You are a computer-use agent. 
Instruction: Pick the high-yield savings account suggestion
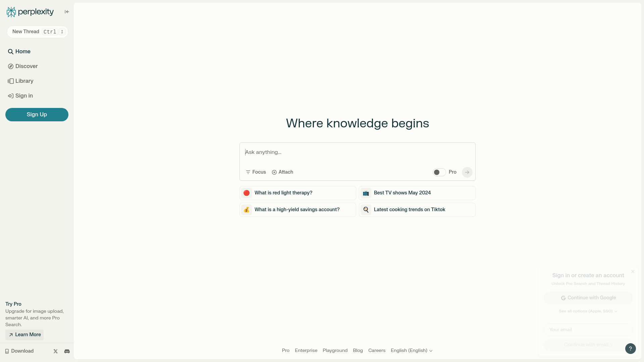[x=298, y=210]
